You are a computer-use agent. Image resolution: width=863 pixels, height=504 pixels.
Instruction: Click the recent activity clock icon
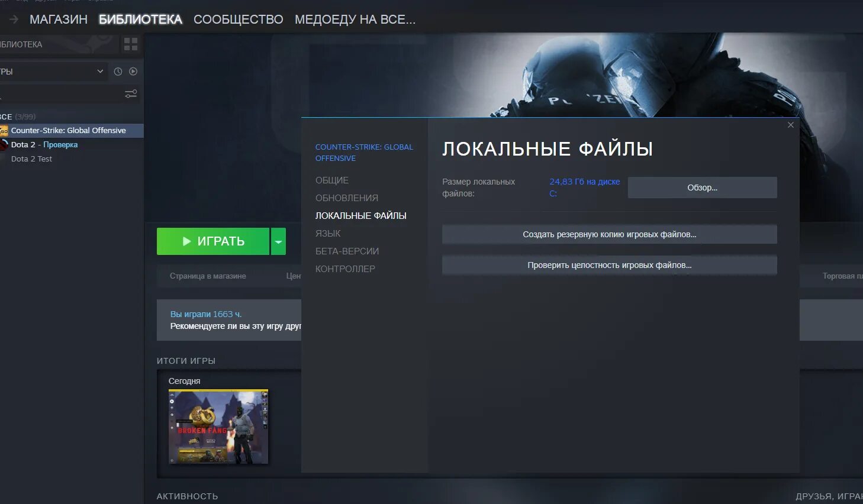pyautogui.click(x=118, y=72)
